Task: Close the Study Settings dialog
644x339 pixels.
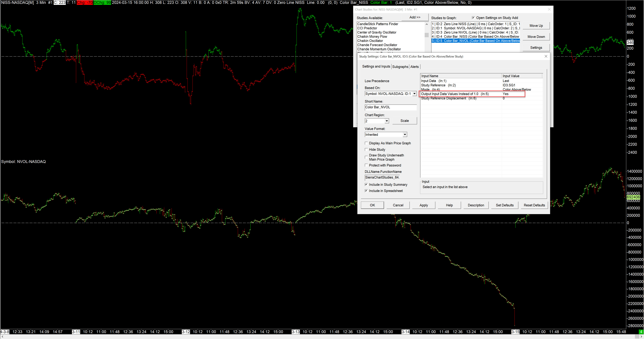Action: [546, 56]
